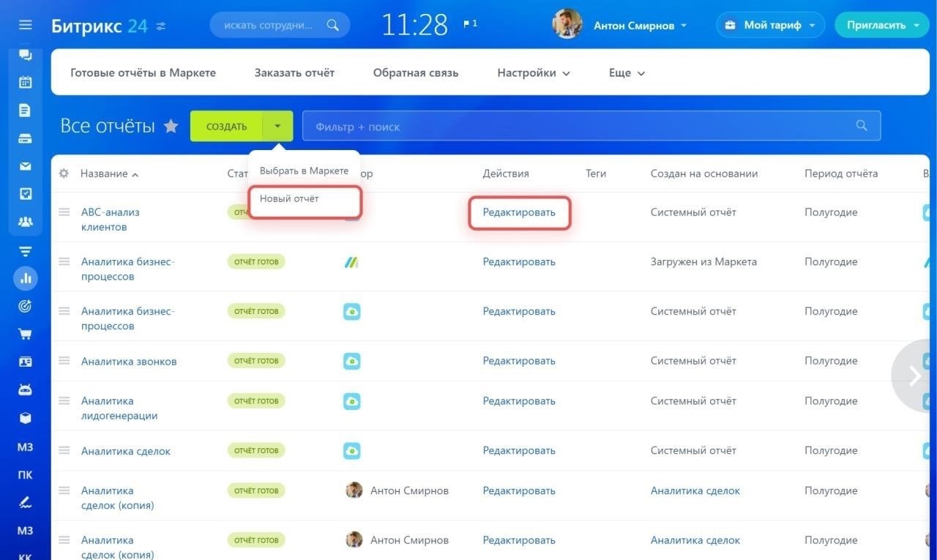This screenshot has width=937, height=560.
Task: Click the Битрикс 24 logo
Action: [x=100, y=26]
